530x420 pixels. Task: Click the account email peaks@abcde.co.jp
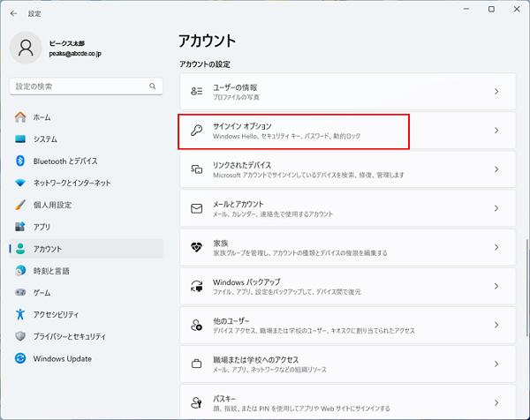click(78, 54)
